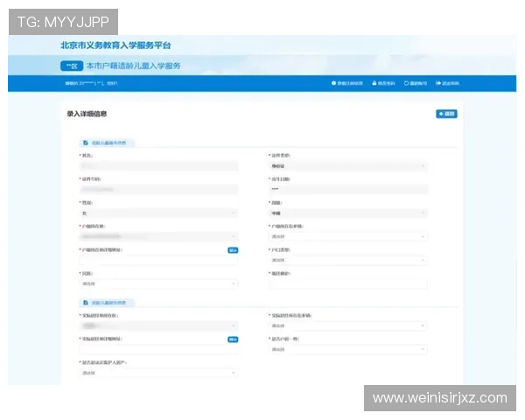Viewport: 525px width, 420px height.
Task: Open the 户籍所在街乡镇 dropdown
Action: [x=347, y=236]
